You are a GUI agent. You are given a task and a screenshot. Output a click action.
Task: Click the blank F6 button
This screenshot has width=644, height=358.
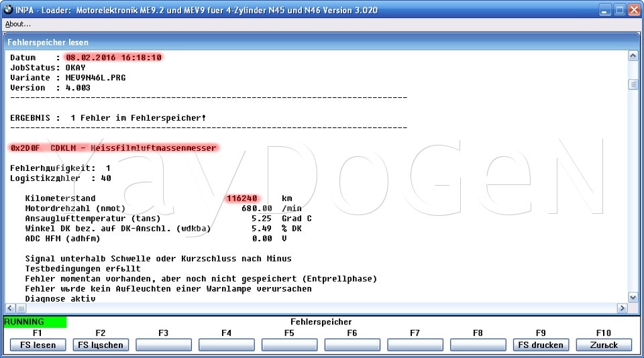click(x=352, y=345)
